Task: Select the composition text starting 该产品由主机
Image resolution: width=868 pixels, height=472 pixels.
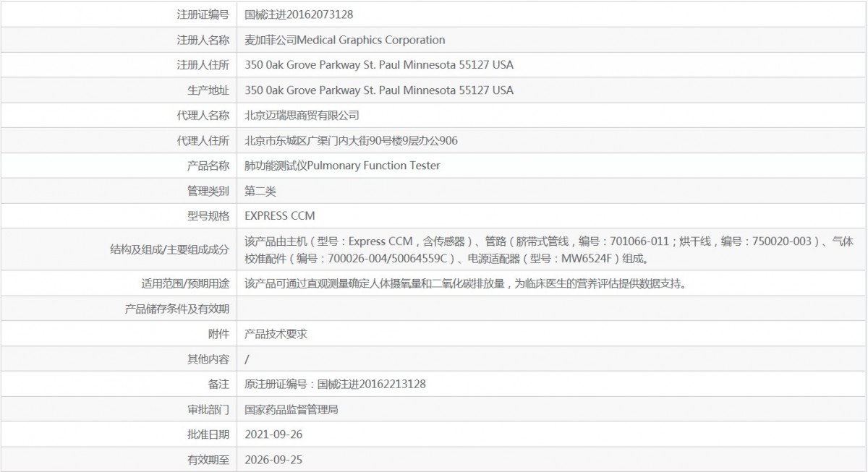Action: tap(549, 249)
